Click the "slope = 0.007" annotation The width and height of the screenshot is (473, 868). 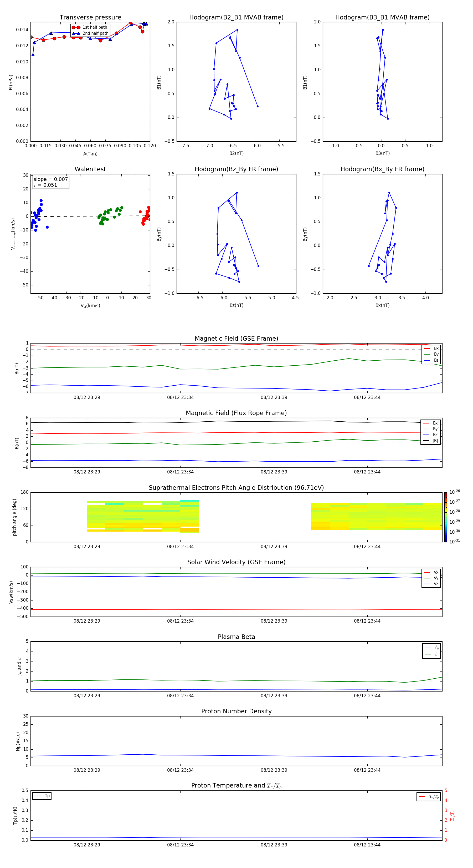tap(51, 179)
